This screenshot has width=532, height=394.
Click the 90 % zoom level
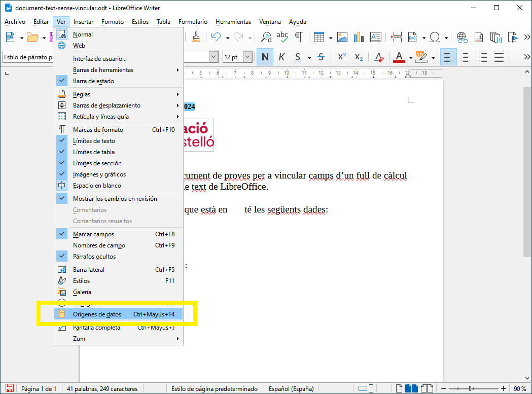click(519, 388)
